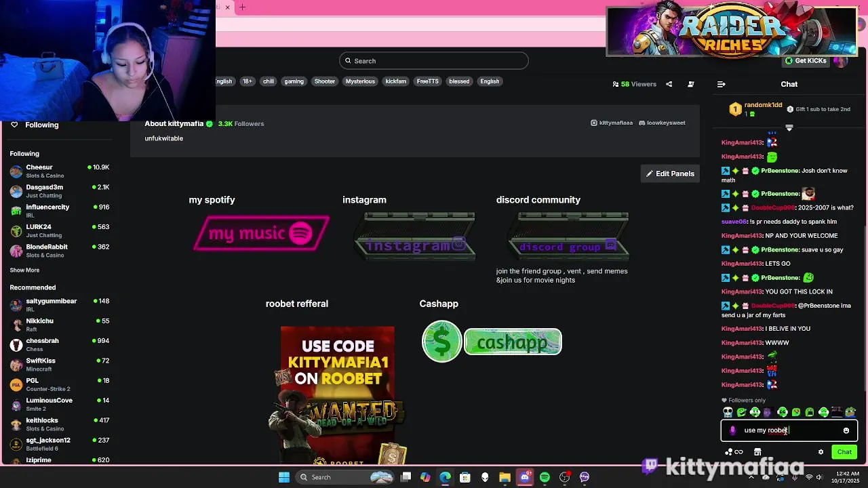Open chat settings gear icon
Image resolution: width=868 pixels, height=488 pixels.
[821, 452]
